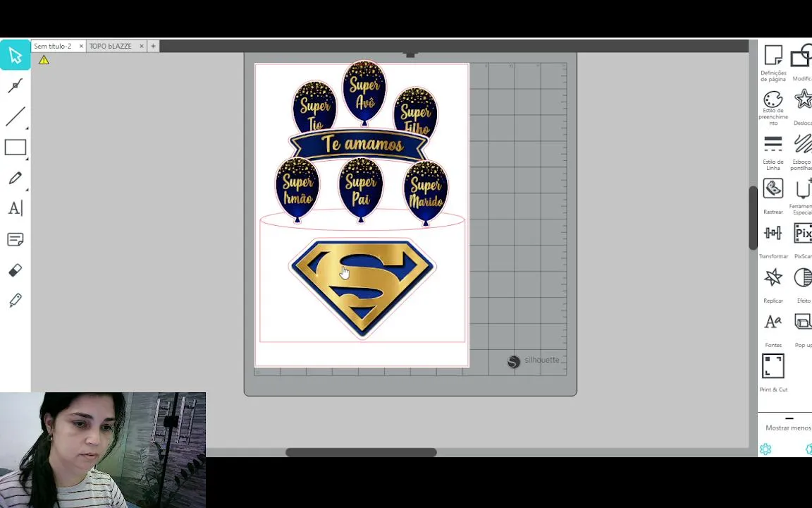Click the yellow warning triangle icon

[x=44, y=60]
